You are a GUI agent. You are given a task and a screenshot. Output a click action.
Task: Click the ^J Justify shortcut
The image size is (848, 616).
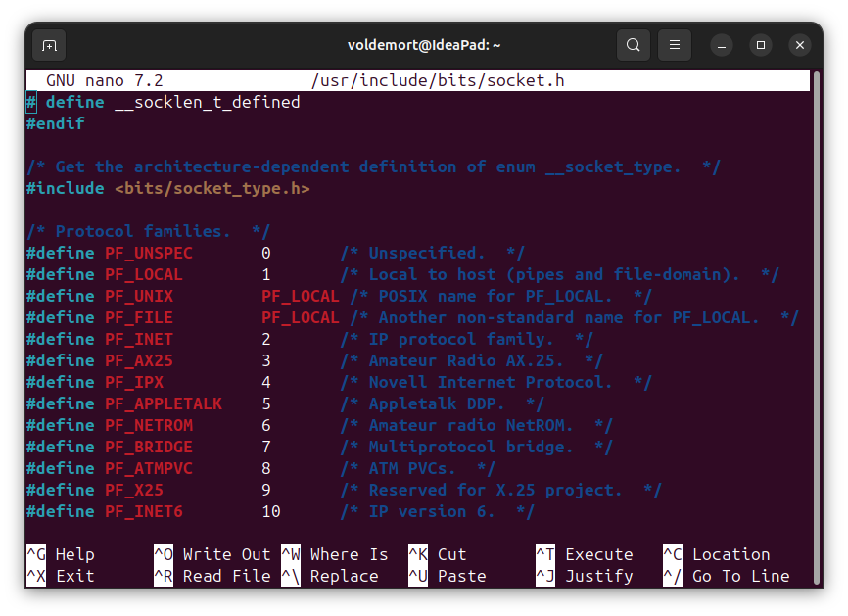pyautogui.click(x=585, y=577)
